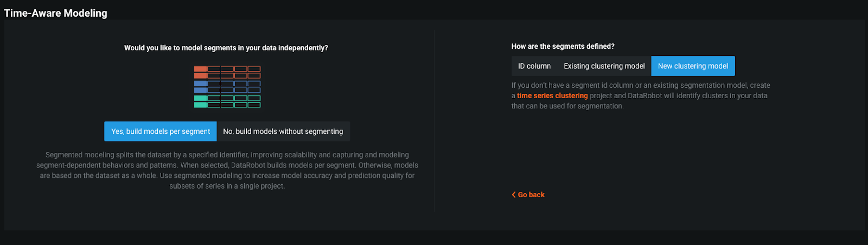This screenshot has height=245, width=868.
Task: Click the "model segments in your data independently" question
Action: pos(226,48)
